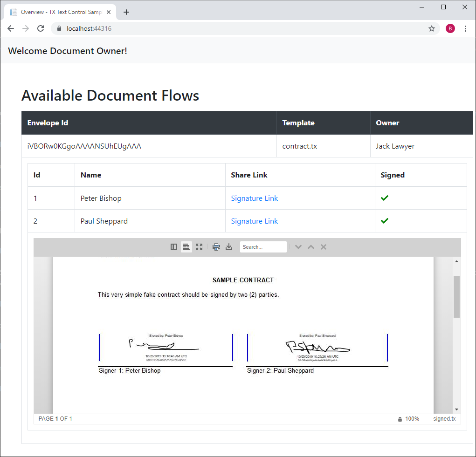This screenshot has height=457, width=476.
Task: Open Paul Sheppard's Signature Link
Action: tap(255, 221)
